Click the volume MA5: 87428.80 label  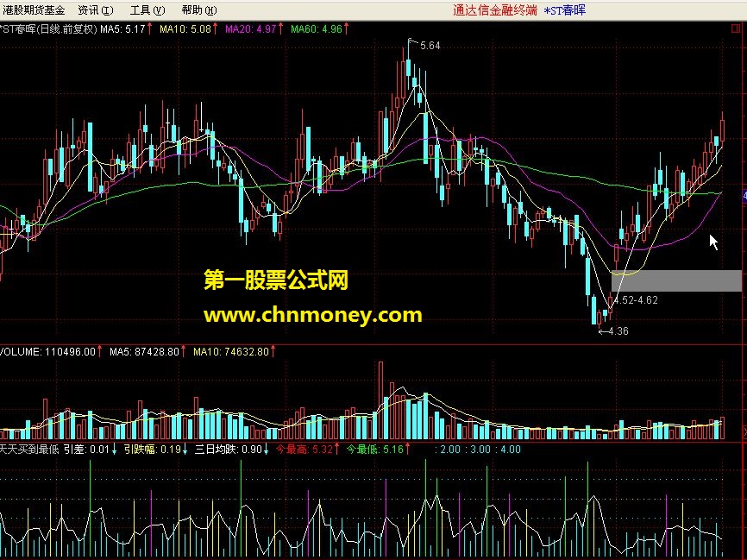pos(148,352)
